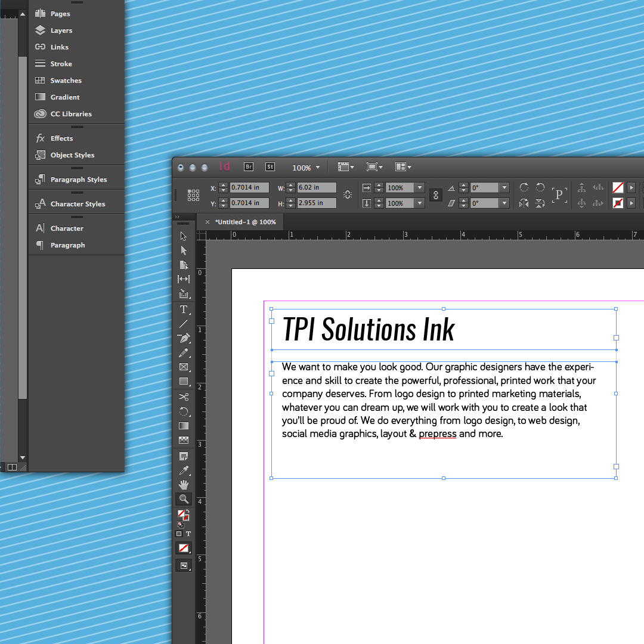Select the Direct Selection tool
This screenshot has height=644, width=644.
tap(183, 250)
